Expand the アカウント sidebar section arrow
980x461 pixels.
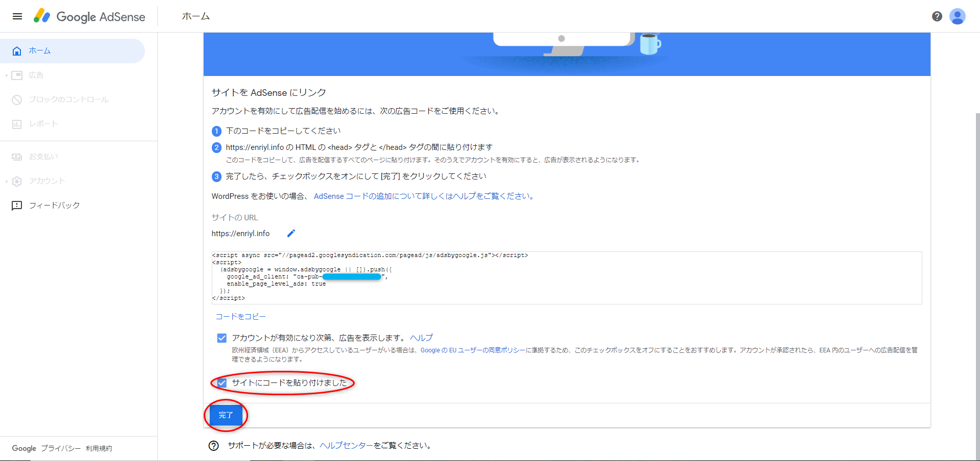[x=6, y=181]
